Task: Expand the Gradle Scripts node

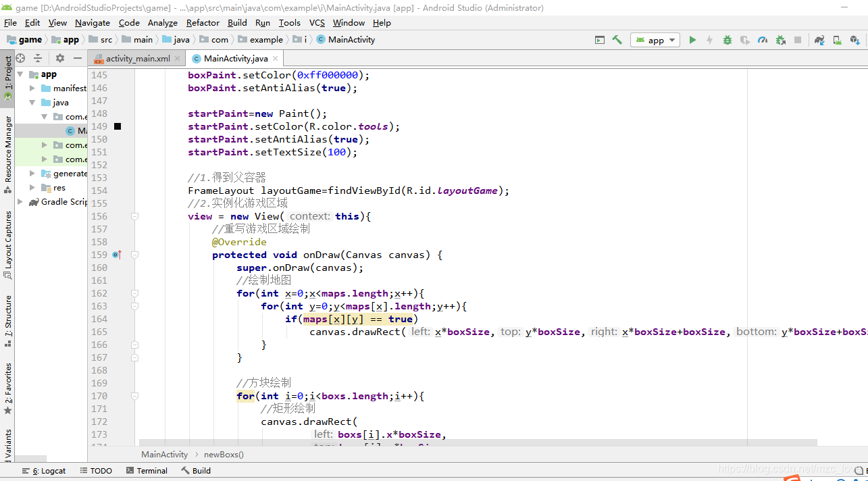Action: (21, 202)
